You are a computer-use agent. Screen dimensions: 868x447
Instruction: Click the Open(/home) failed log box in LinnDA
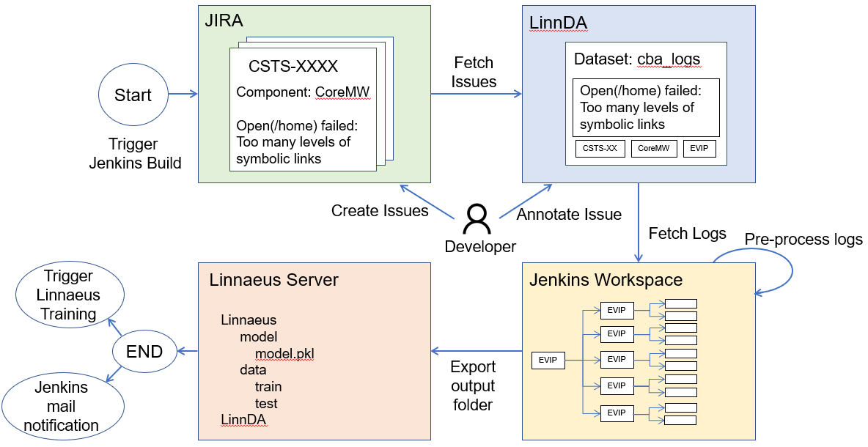pyautogui.click(x=646, y=108)
